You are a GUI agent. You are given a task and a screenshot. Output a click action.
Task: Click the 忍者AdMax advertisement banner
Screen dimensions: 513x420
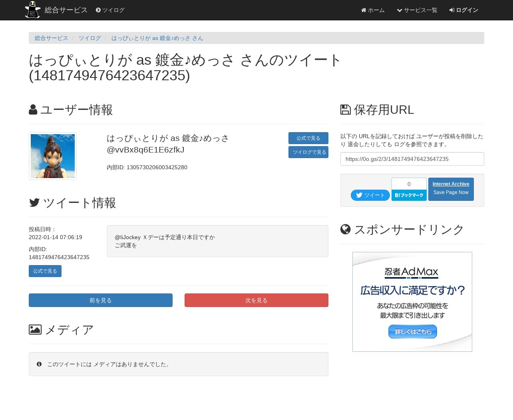[x=412, y=302]
